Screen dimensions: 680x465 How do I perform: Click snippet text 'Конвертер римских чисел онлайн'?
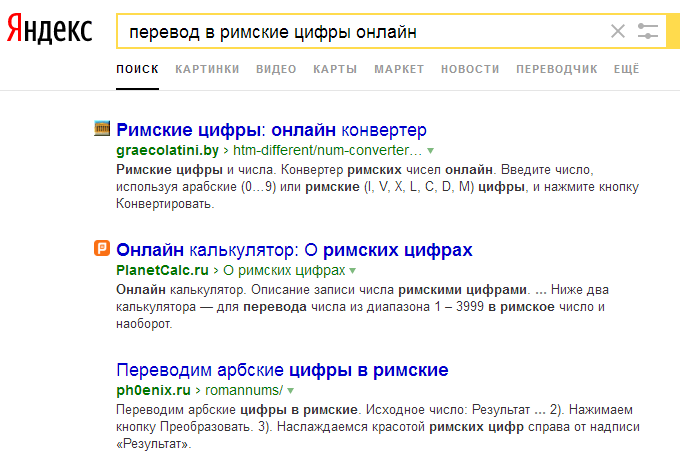pyautogui.click(x=387, y=170)
